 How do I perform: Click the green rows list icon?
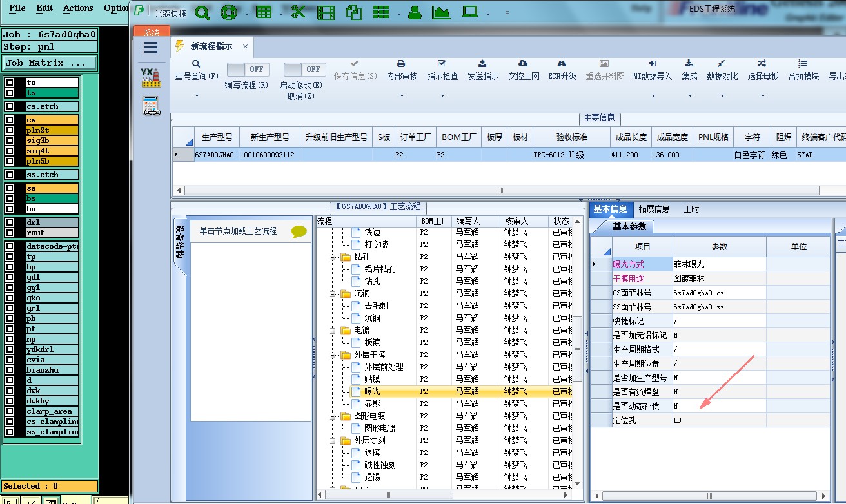tap(382, 12)
